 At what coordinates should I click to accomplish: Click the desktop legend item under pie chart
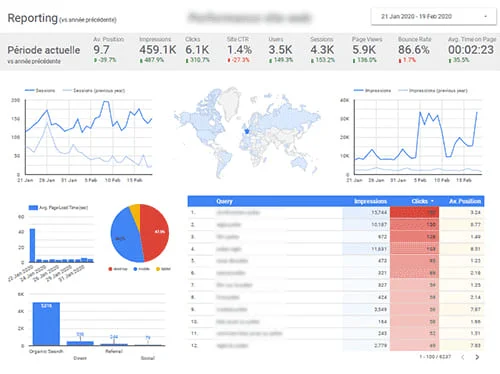pyautogui.click(x=118, y=269)
